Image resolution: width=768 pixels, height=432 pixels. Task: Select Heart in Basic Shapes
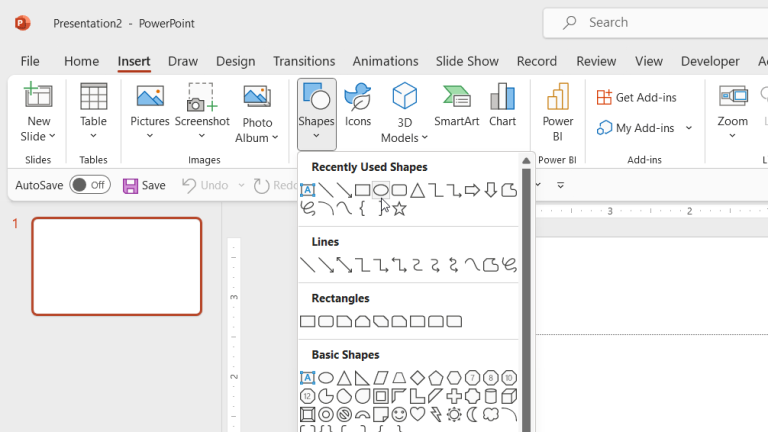click(417, 415)
